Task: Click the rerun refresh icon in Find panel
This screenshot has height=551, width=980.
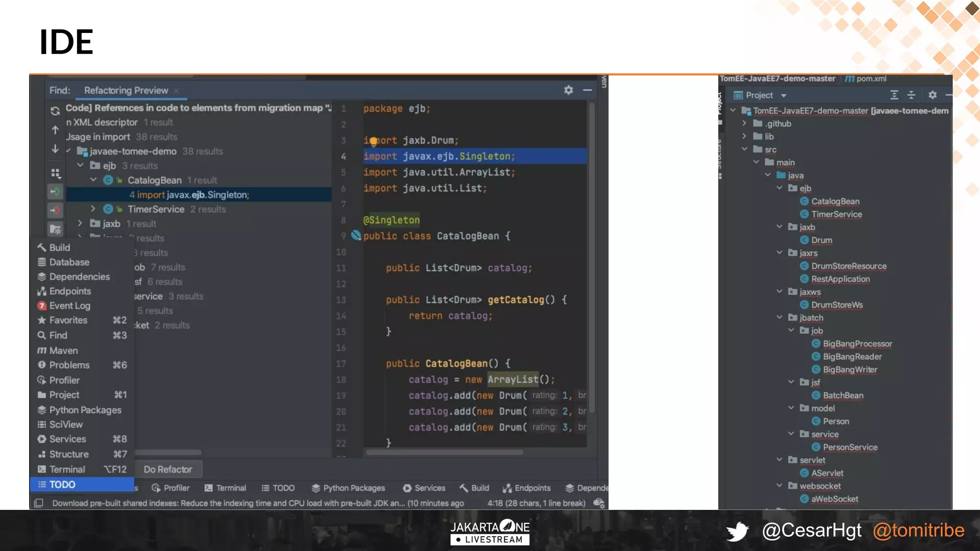Action: pyautogui.click(x=55, y=111)
